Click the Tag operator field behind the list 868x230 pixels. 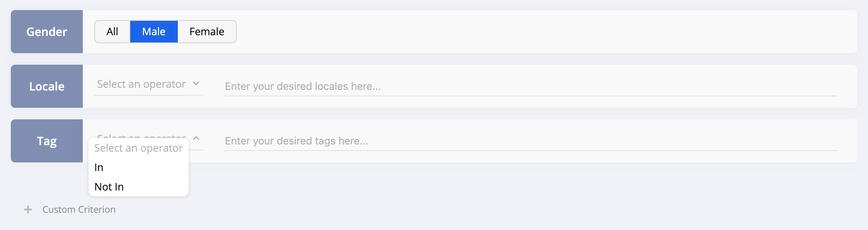coord(196,143)
